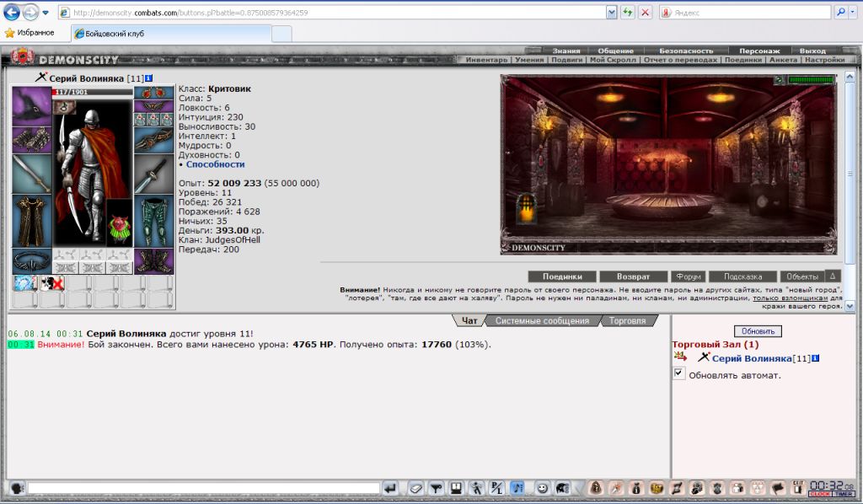Viewport: 863px width, 504px height.
Task: Open Настройки submenu item
Action: [x=824, y=60]
